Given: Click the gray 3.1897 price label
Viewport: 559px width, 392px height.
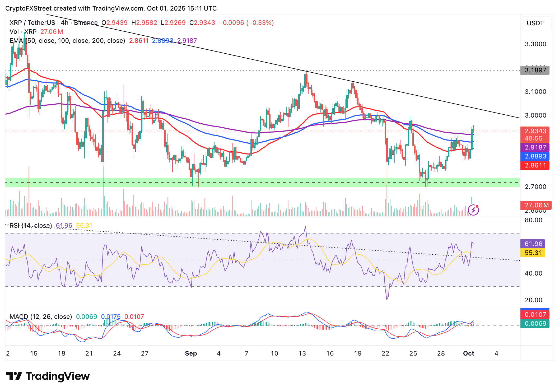Looking at the screenshot, I should [535, 70].
